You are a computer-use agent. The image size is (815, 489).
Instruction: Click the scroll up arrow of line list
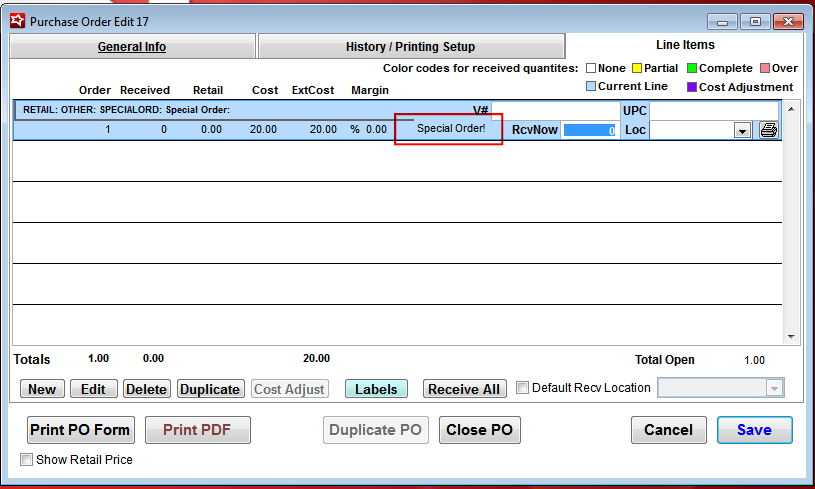pyautogui.click(x=791, y=109)
